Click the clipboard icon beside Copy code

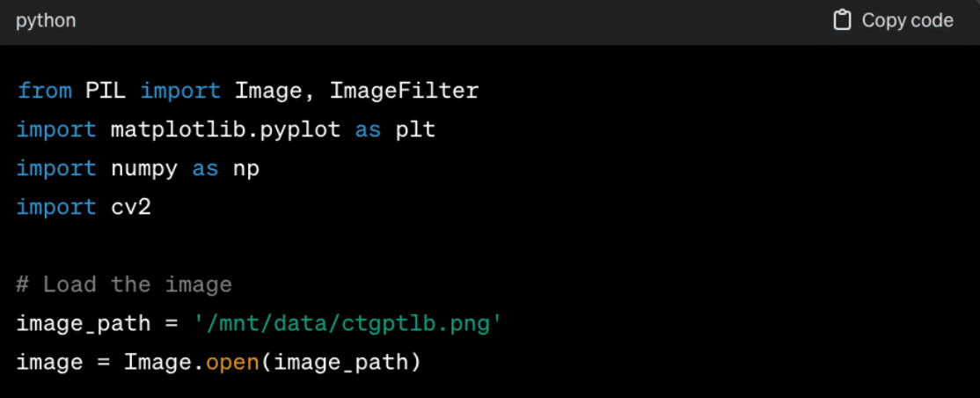click(842, 20)
